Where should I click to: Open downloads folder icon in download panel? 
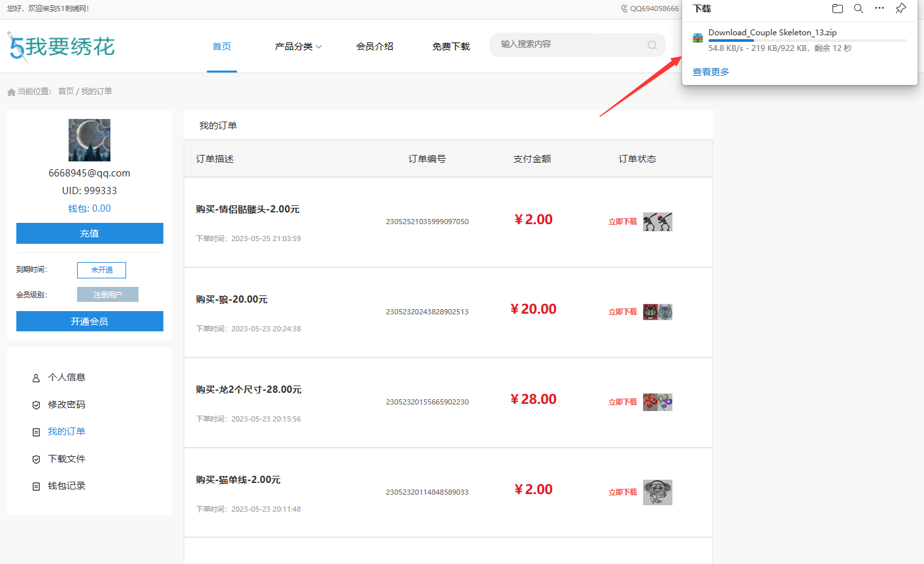[838, 8]
